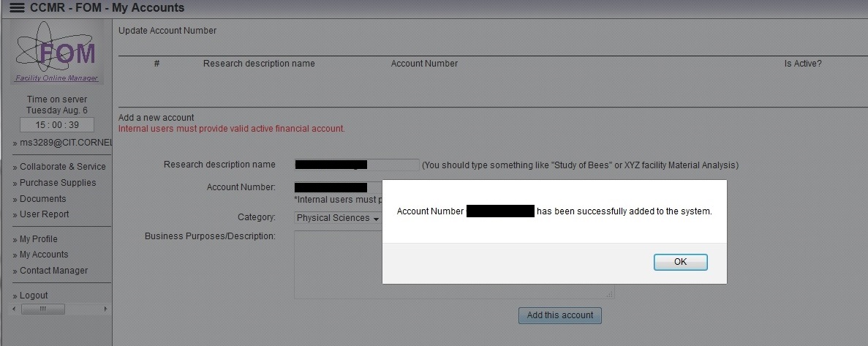Click the sidebar scrollbar left arrow
This screenshot has width=868, height=346.
[14, 309]
